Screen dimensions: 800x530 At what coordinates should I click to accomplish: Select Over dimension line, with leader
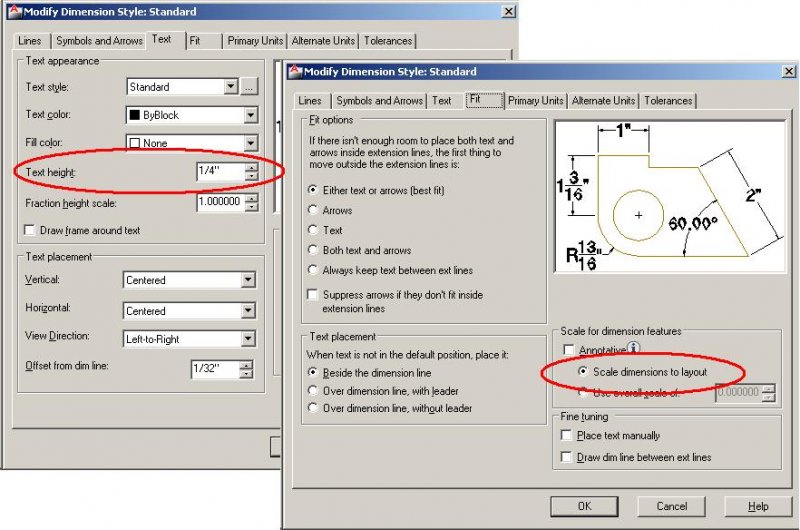point(313,390)
